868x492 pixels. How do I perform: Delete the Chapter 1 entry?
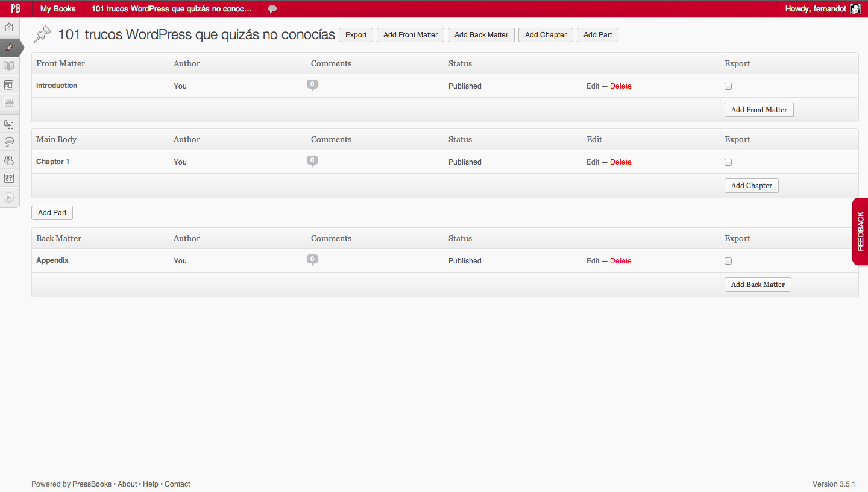[x=620, y=162]
